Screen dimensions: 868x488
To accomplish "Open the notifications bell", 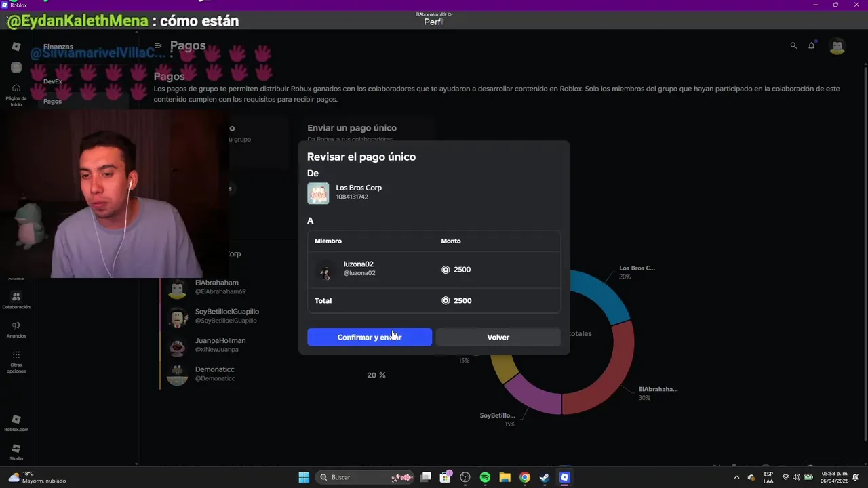I will (811, 45).
